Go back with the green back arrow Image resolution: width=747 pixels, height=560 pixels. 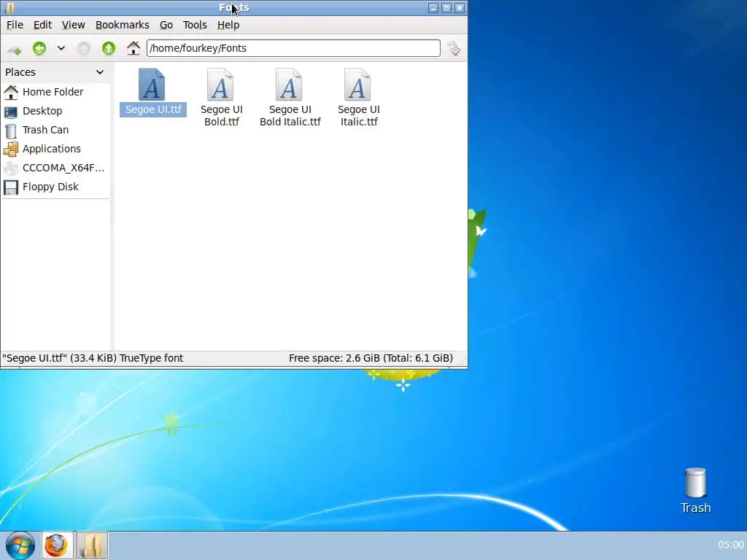coord(39,48)
